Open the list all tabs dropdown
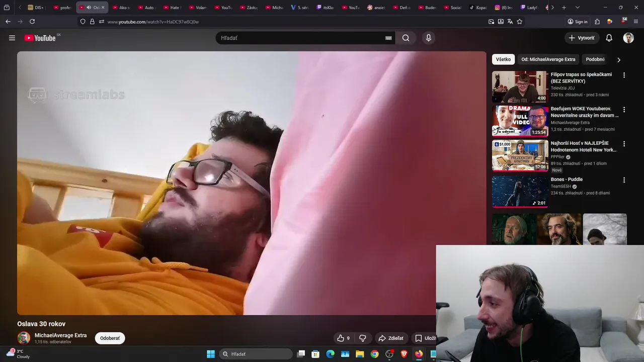 (577, 8)
